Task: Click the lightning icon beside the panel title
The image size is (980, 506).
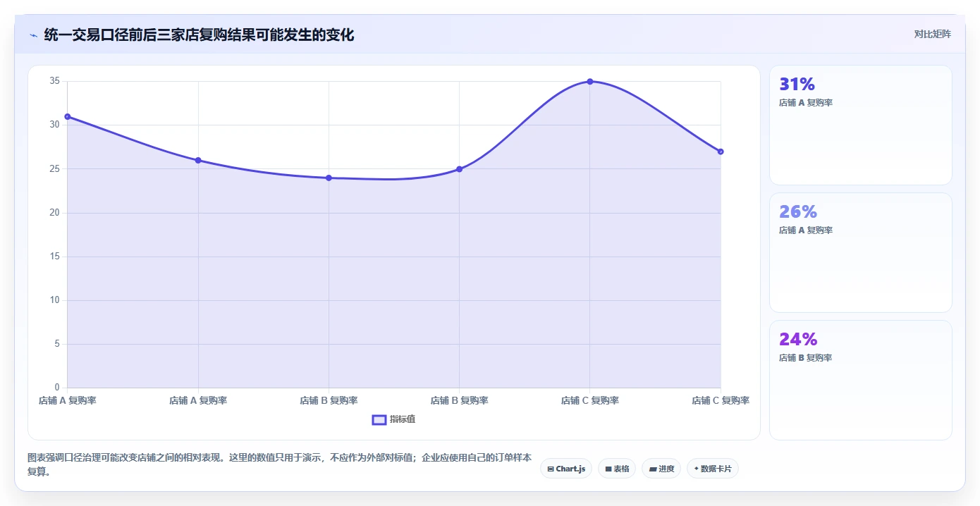Action: coord(33,35)
